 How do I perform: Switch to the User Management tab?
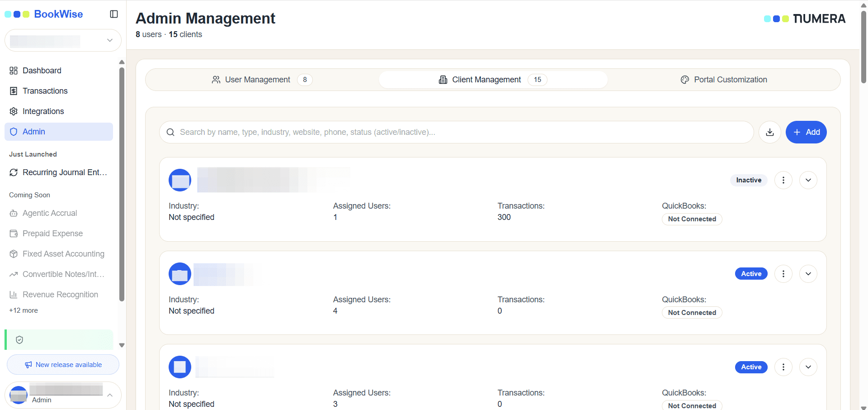point(262,80)
